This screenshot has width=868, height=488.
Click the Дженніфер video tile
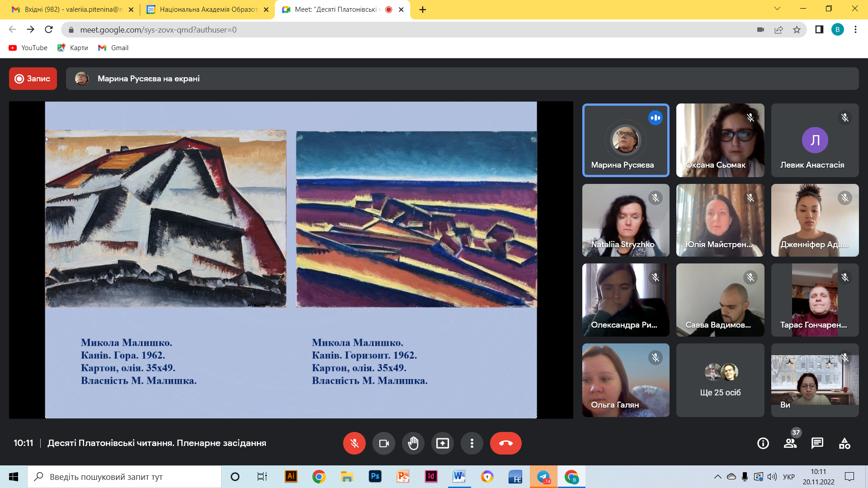click(x=815, y=220)
